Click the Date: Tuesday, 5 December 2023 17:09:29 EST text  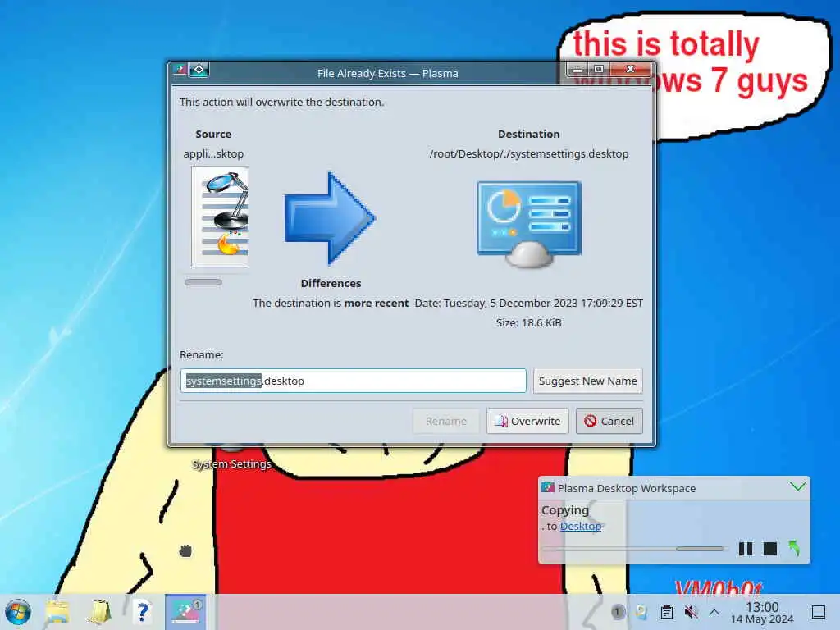(529, 304)
